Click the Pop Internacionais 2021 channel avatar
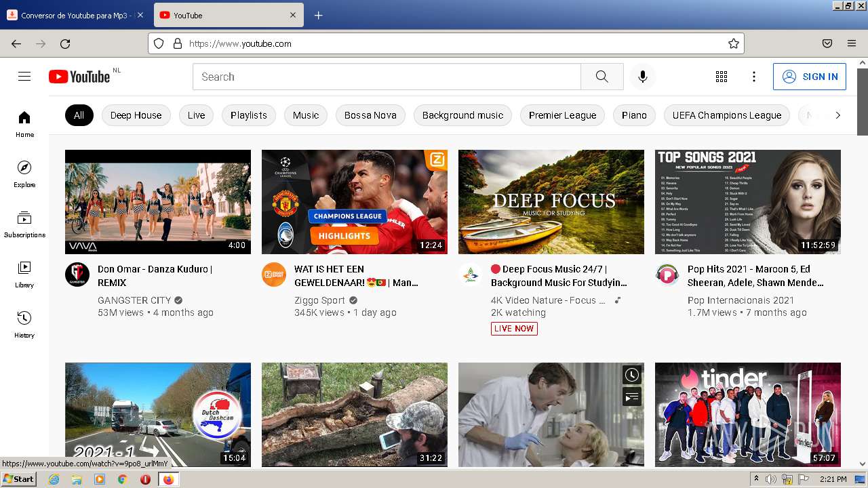This screenshot has width=868, height=488. 667,274
